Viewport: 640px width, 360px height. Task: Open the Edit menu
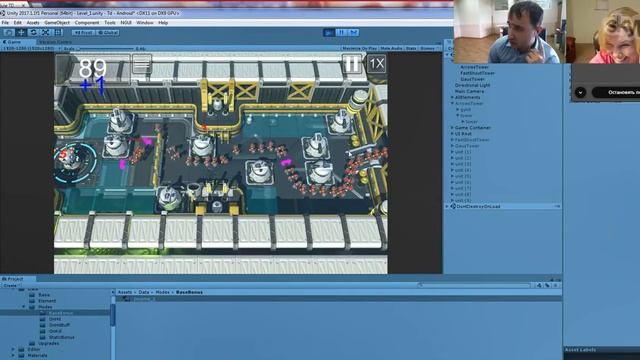point(18,23)
